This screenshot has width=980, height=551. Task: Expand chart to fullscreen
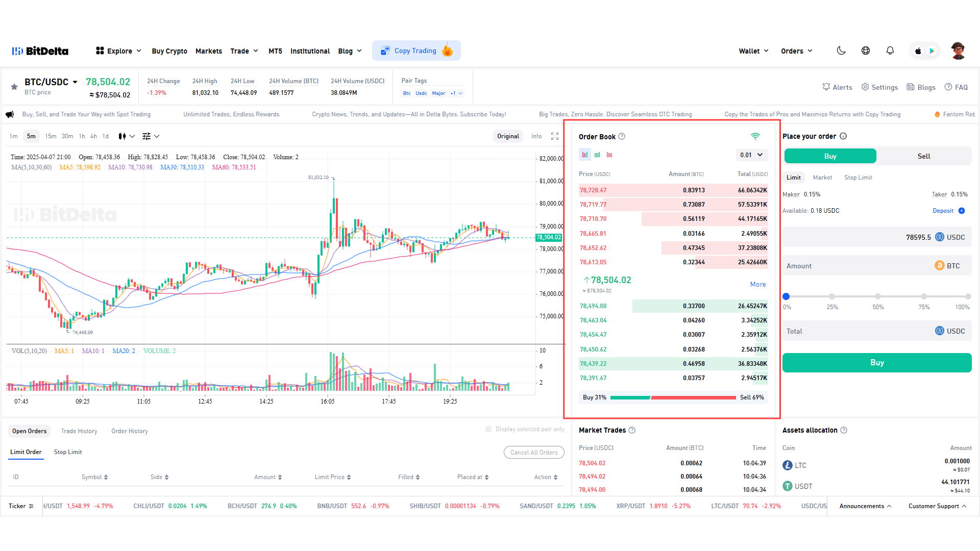pos(555,136)
